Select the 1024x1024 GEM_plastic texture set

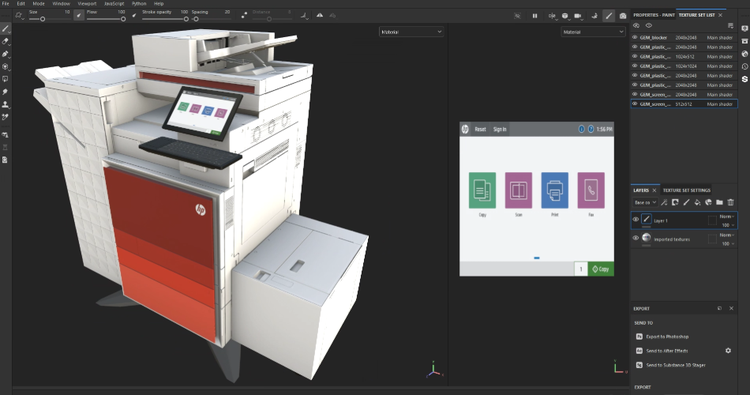[x=684, y=66]
